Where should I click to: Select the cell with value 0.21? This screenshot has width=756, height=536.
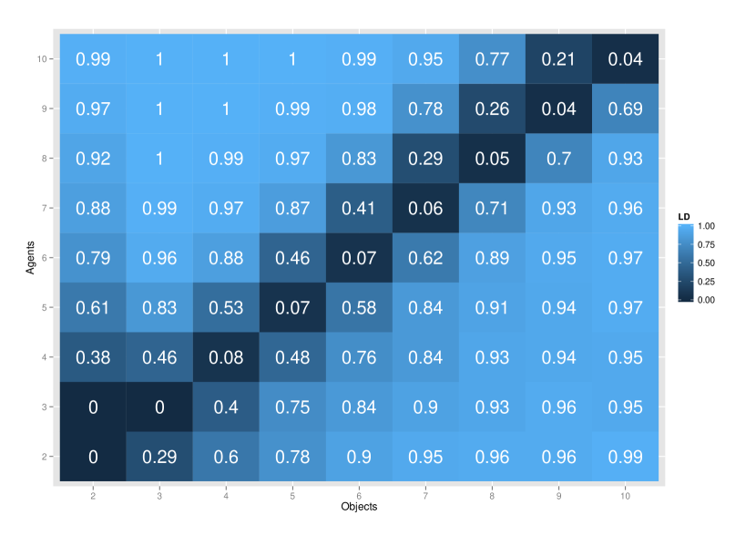(558, 59)
